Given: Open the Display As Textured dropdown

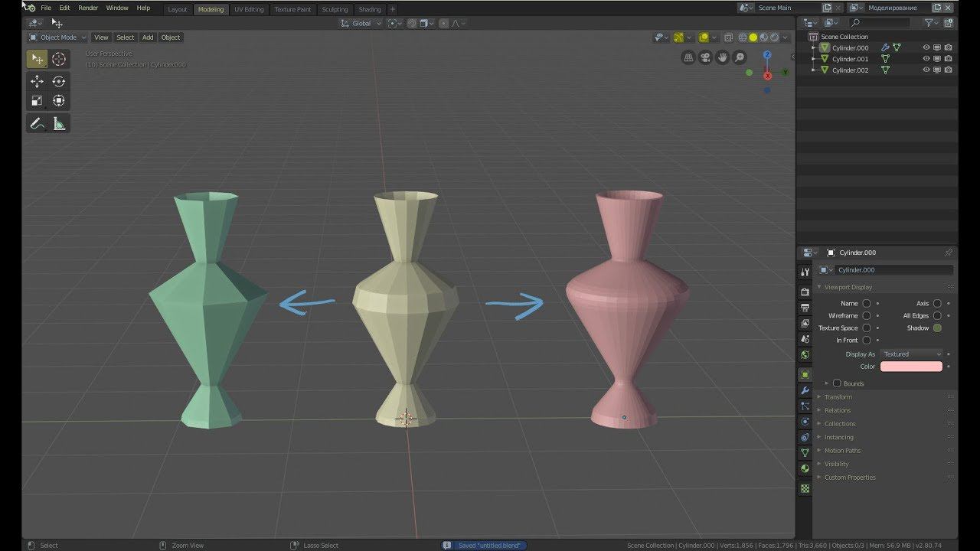Looking at the screenshot, I should coord(911,354).
